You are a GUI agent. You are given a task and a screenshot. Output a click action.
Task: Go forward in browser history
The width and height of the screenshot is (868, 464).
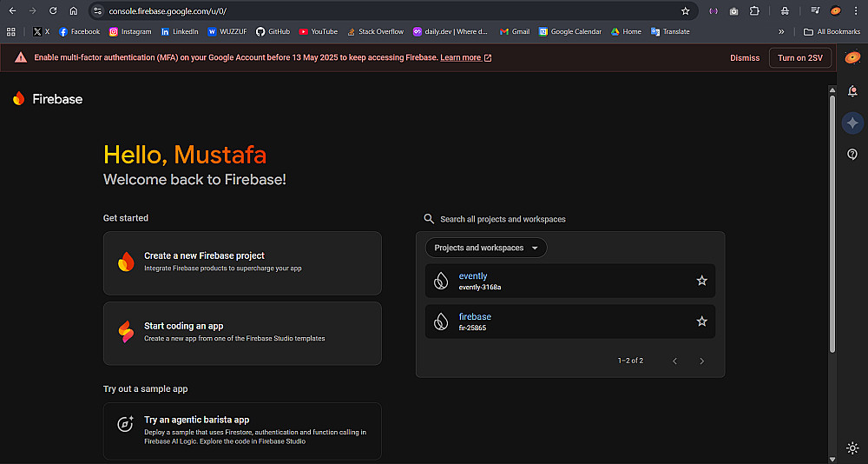[x=33, y=11]
